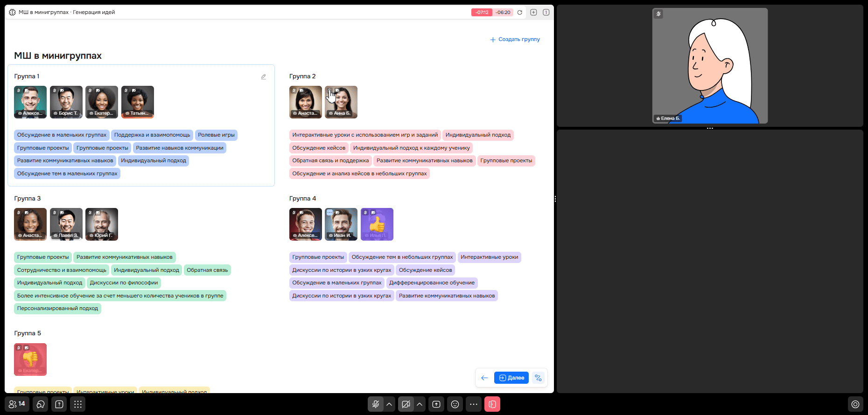Toggle the muted microphone button
The height and width of the screenshot is (415, 868).
coord(375,404)
